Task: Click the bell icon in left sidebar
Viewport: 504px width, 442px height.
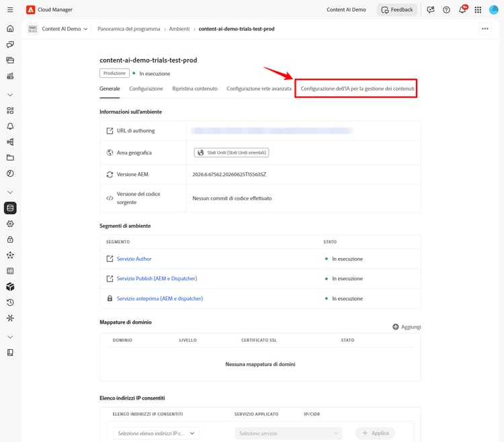Action: click(x=10, y=126)
